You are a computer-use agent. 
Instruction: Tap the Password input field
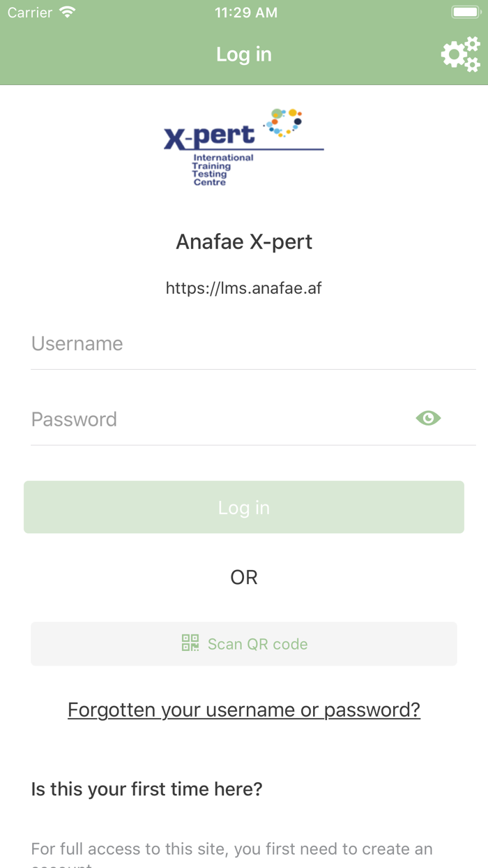[x=209, y=419]
